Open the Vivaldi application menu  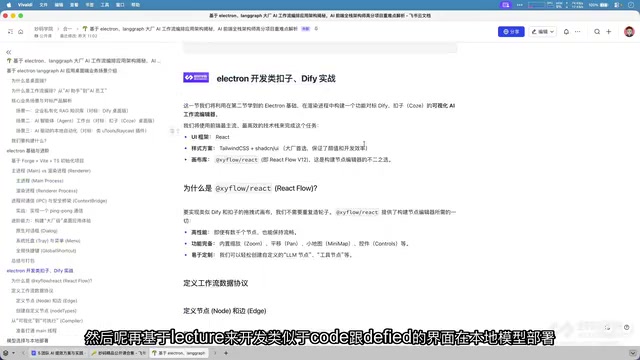(25, 5)
